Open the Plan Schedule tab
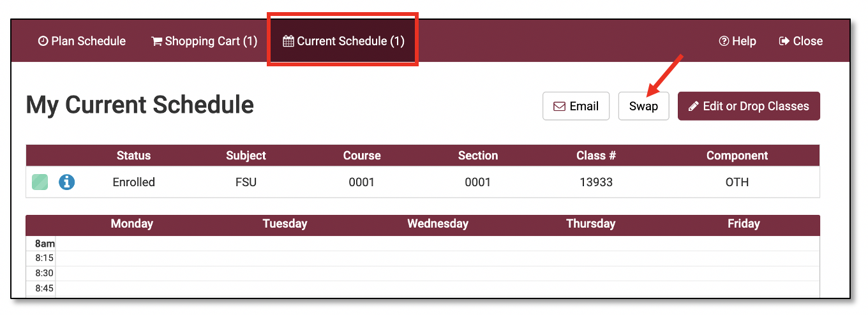868x315 pixels. point(82,41)
